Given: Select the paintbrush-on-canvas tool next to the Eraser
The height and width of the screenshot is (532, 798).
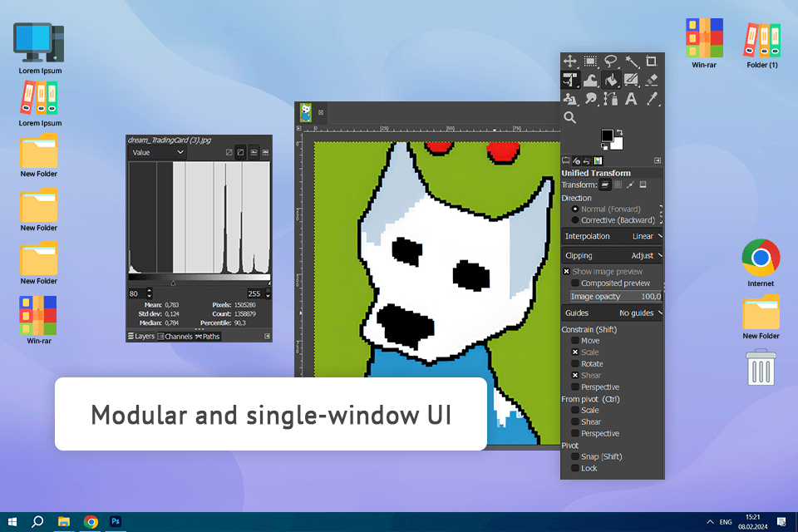Looking at the screenshot, I should tap(632, 80).
